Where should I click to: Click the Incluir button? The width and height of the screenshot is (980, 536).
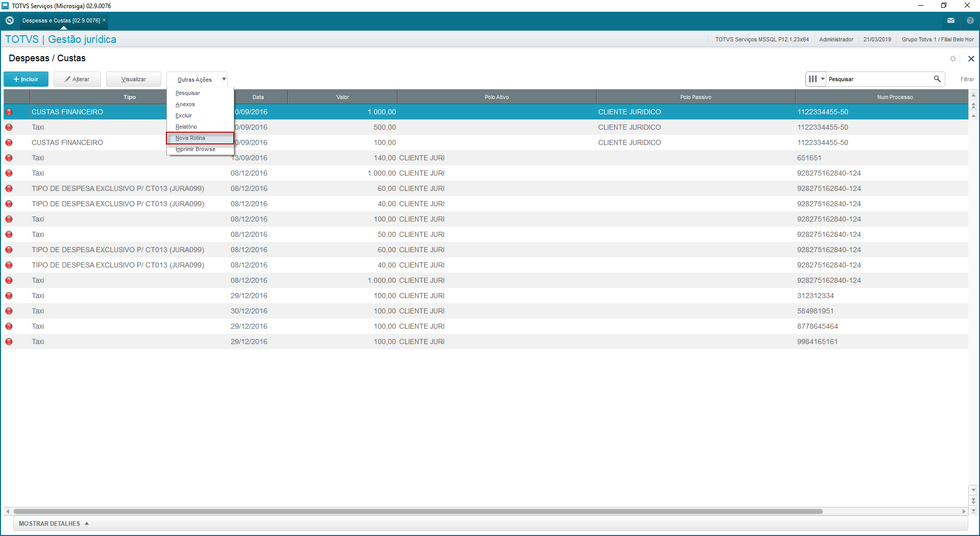26,79
